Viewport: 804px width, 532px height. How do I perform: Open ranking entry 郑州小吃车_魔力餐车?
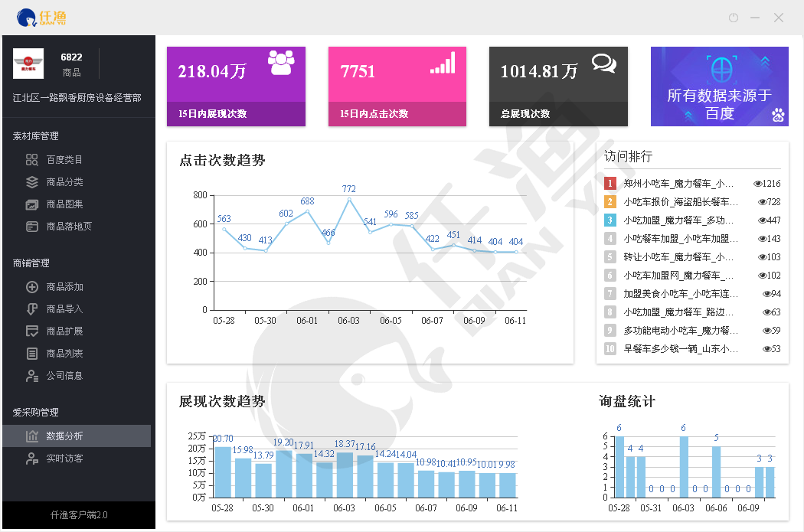click(678, 184)
